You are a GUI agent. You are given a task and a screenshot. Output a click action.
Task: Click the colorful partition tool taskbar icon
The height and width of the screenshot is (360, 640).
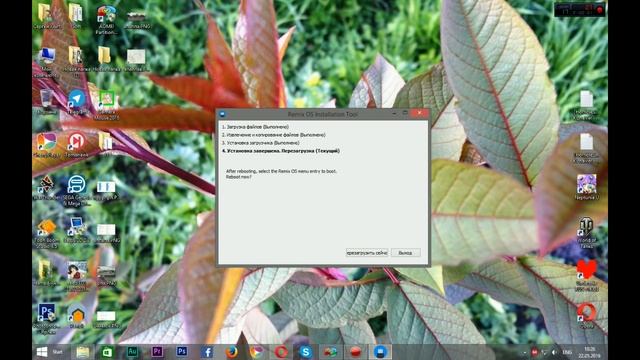pyautogui.click(x=330, y=352)
